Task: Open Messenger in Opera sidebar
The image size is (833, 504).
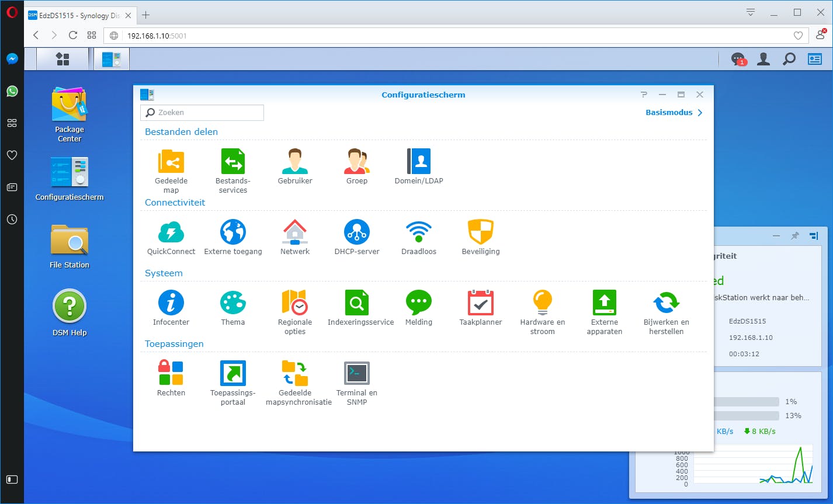Action: [x=12, y=59]
